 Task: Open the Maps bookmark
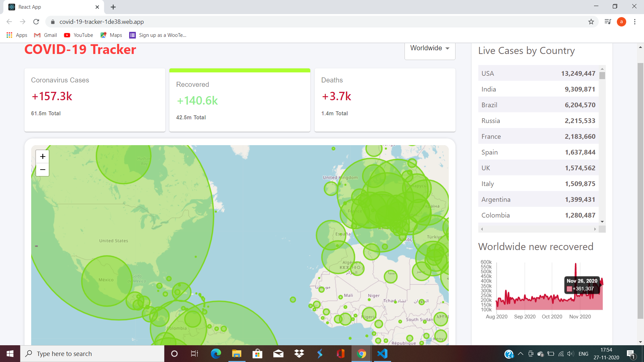click(x=111, y=35)
